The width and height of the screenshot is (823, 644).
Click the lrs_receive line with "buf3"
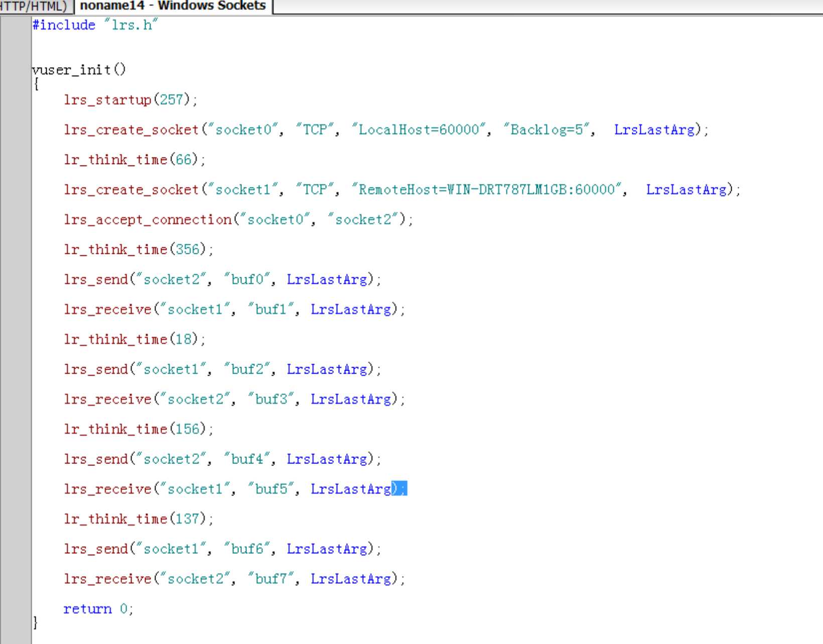(x=234, y=399)
